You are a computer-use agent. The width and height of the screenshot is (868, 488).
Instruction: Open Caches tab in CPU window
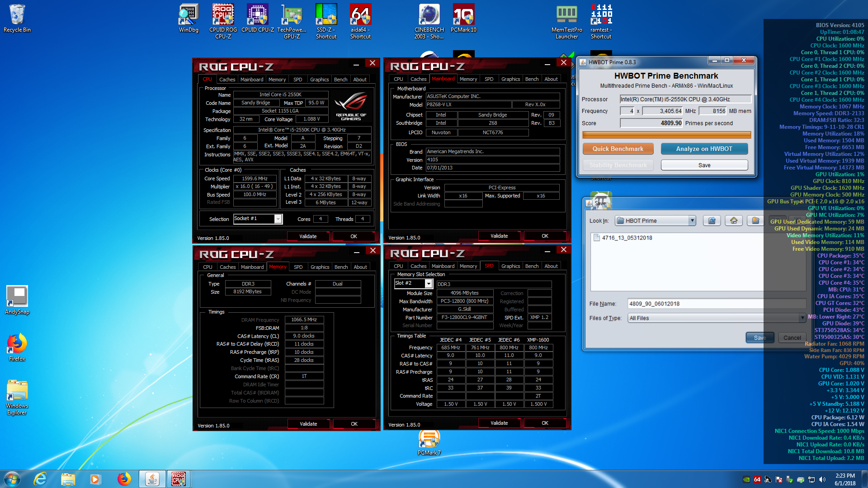(227, 80)
